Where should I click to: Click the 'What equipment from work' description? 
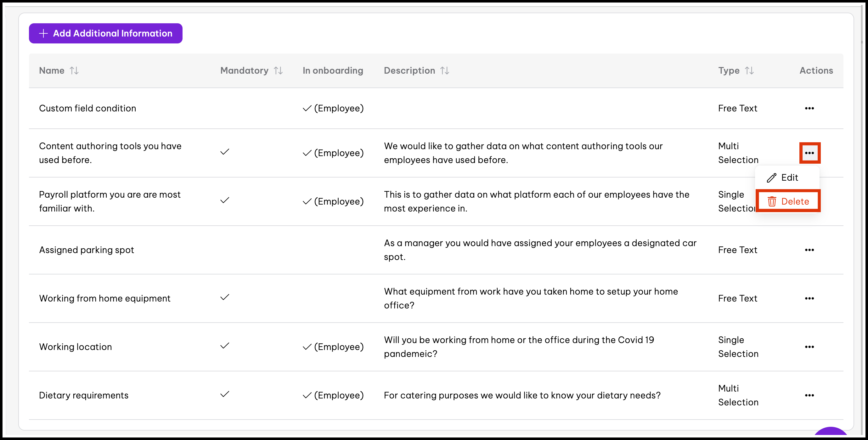pos(531,298)
